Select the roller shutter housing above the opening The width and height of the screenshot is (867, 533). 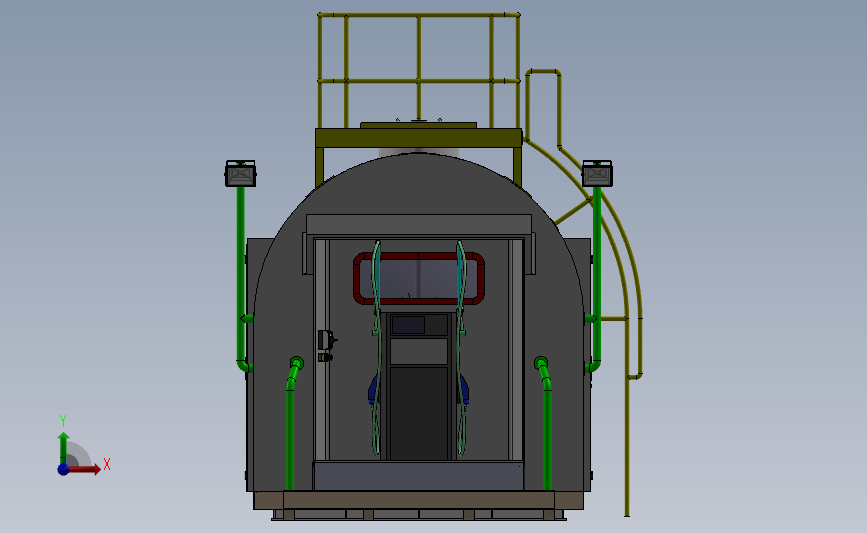click(419, 224)
